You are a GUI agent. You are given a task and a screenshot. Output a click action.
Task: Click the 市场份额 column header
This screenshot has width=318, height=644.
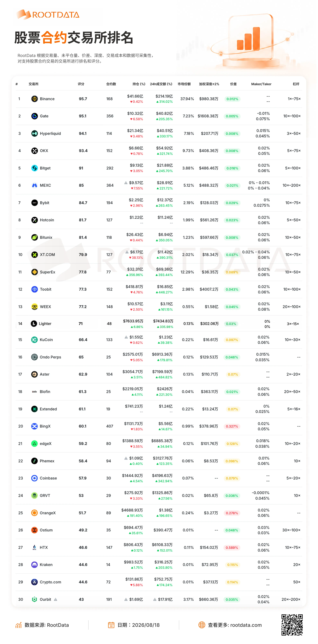[x=184, y=84]
